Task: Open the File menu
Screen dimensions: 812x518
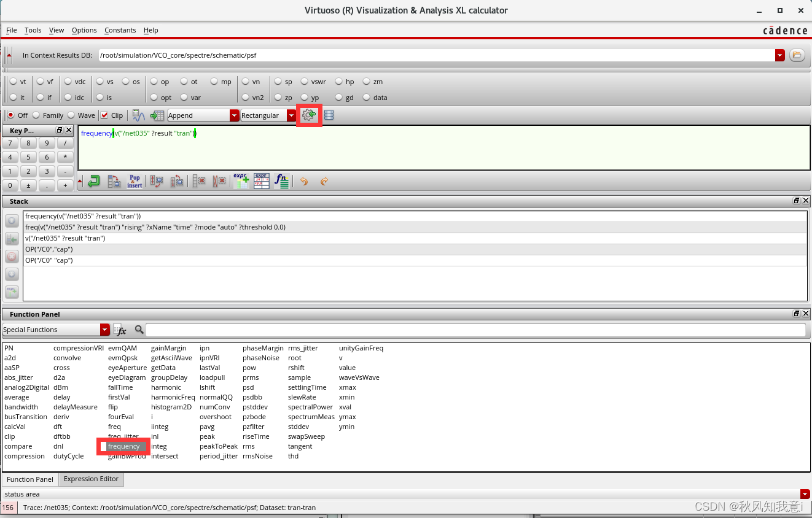Action: coord(12,30)
